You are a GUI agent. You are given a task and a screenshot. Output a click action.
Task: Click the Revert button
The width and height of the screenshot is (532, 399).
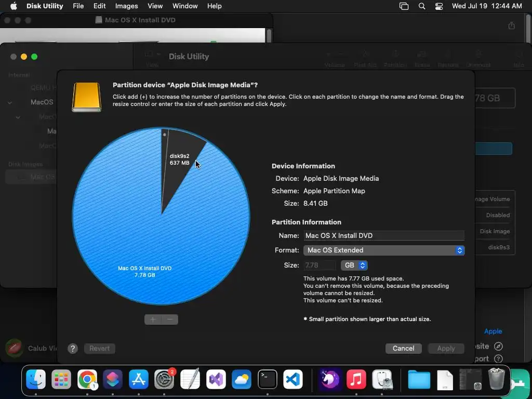click(99, 349)
